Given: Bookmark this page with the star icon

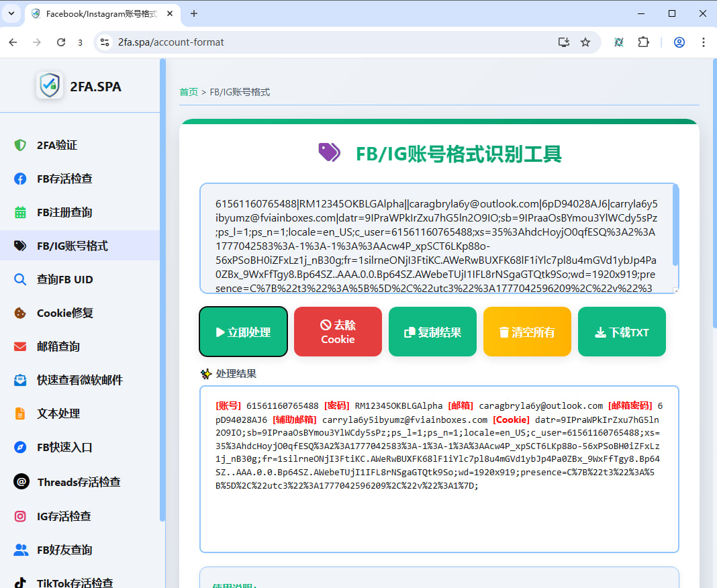Looking at the screenshot, I should tap(585, 42).
